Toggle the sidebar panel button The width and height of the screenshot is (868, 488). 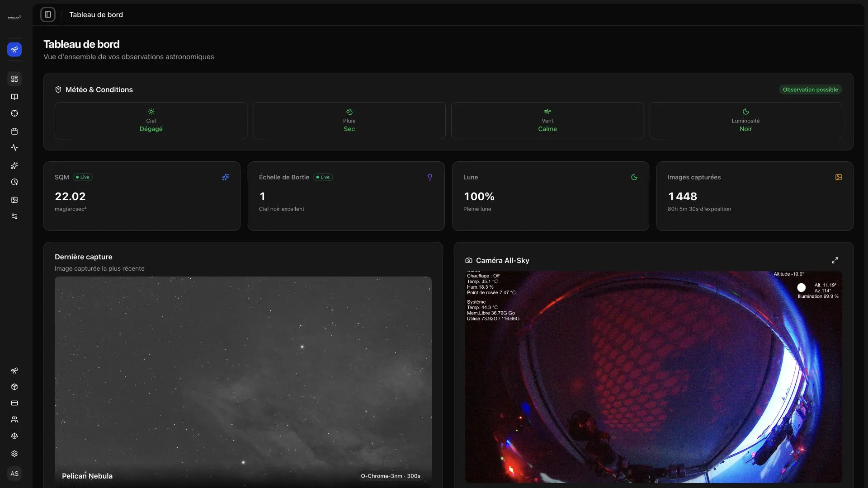click(x=48, y=14)
